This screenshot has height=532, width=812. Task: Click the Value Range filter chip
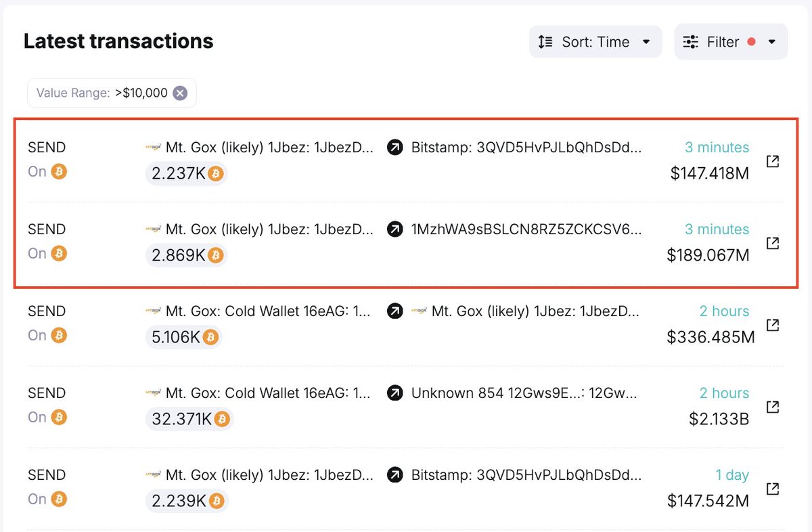[101, 93]
